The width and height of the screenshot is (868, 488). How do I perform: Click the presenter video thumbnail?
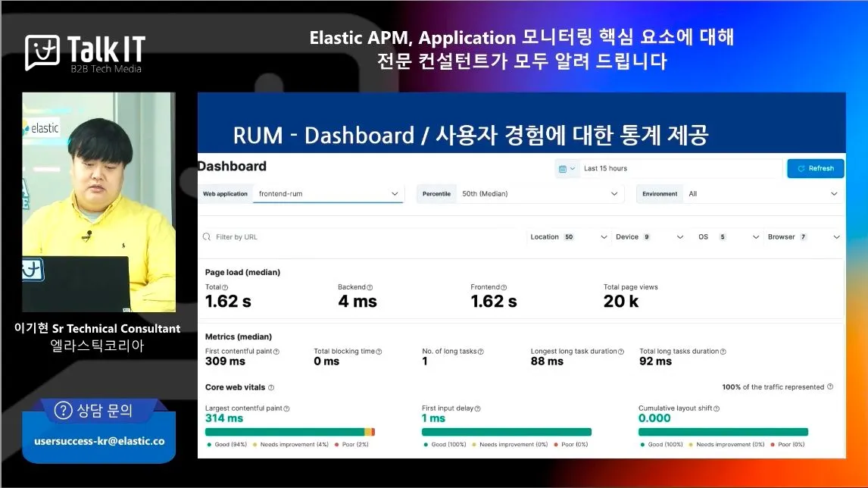[98, 202]
